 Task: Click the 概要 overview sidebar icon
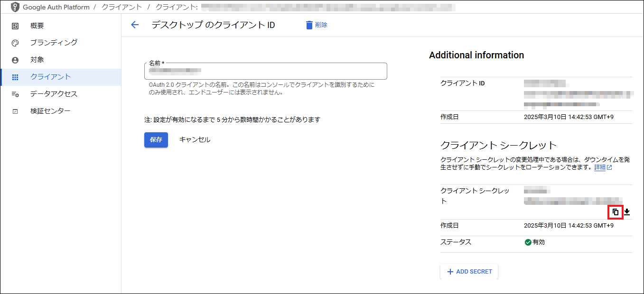point(15,26)
